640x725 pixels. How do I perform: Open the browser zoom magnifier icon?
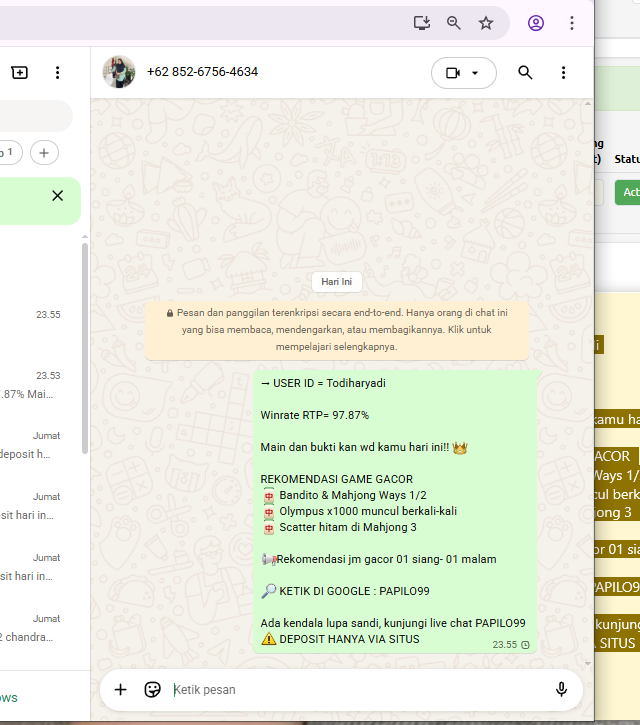point(454,23)
